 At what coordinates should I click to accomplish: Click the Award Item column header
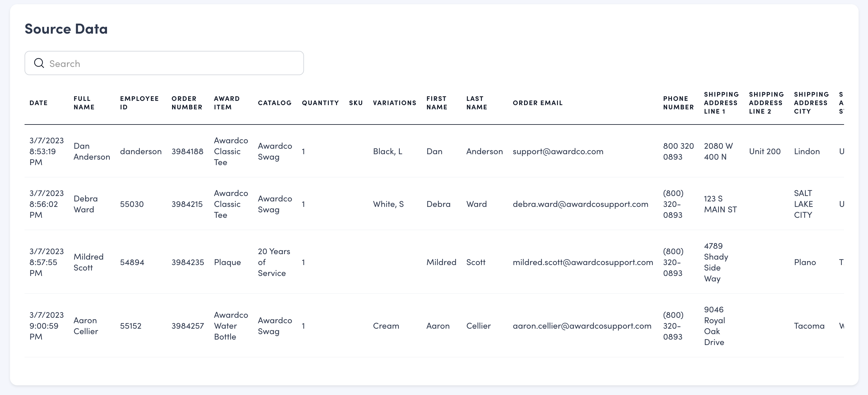[227, 103]
